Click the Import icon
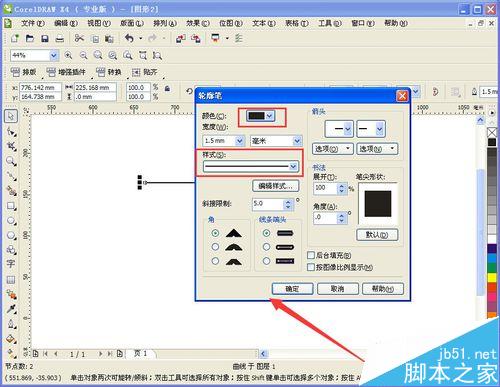 click(x=181, y=39)
